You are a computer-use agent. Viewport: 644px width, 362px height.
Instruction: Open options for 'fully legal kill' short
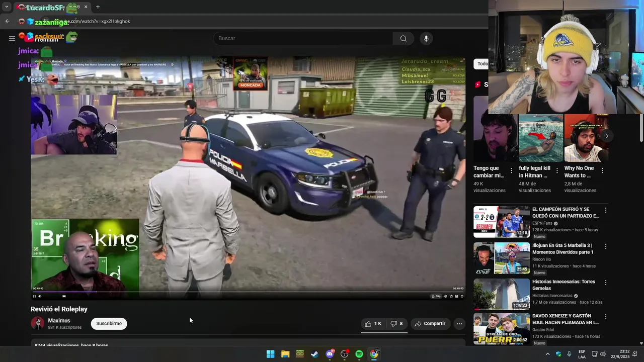(557, 171)
